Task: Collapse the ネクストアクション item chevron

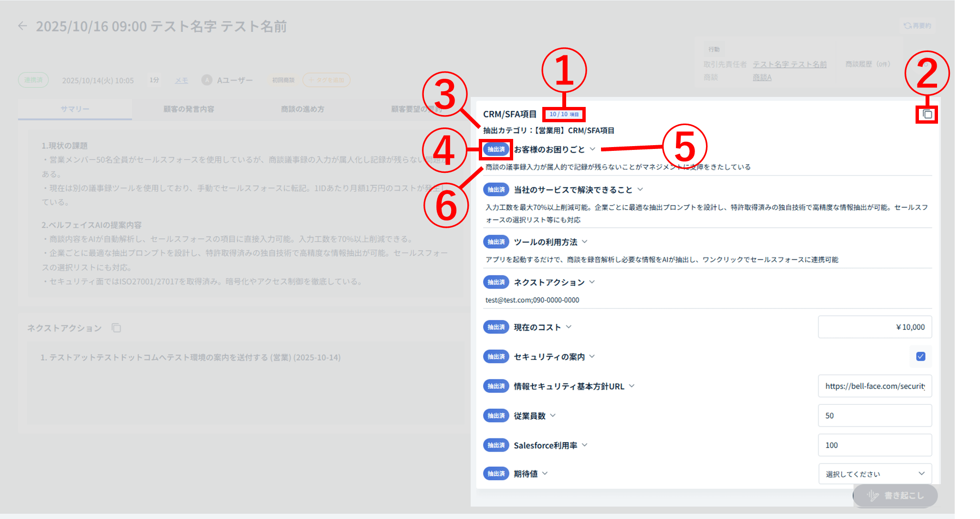Action: (x=592, y=282)
